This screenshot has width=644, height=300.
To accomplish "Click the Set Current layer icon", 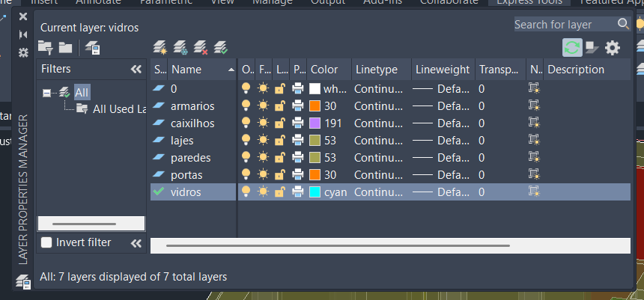I will point(220,48).
